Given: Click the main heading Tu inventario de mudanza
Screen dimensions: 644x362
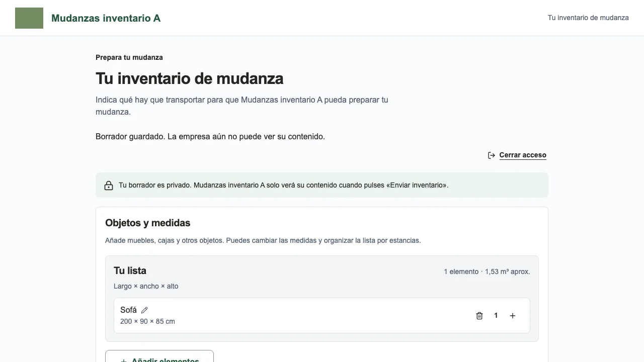Looking at the screenshot, I should click(x=190, y=78).
